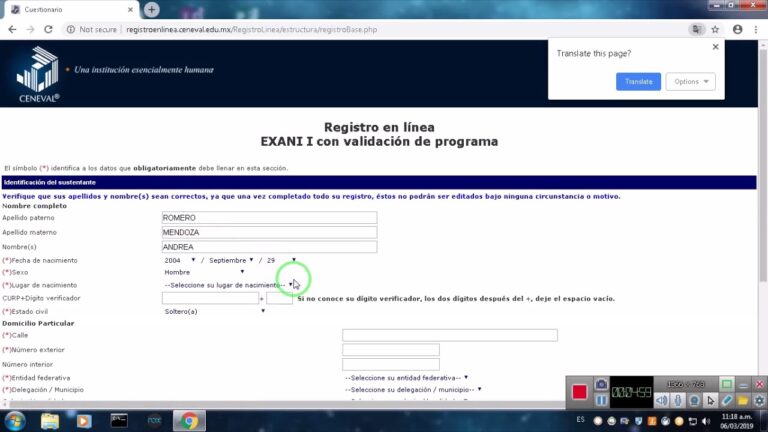Open the Delegación / Municipio dropdown

click(x=413, y=390)
